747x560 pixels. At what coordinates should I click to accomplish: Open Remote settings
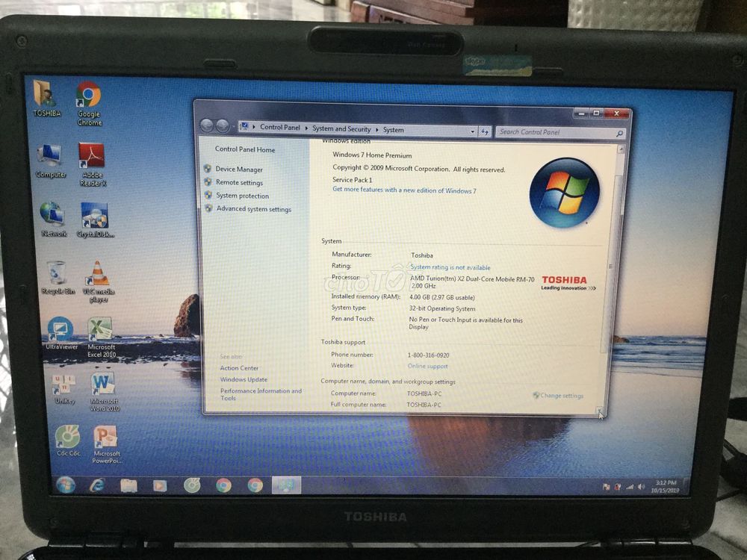point(239,182)
